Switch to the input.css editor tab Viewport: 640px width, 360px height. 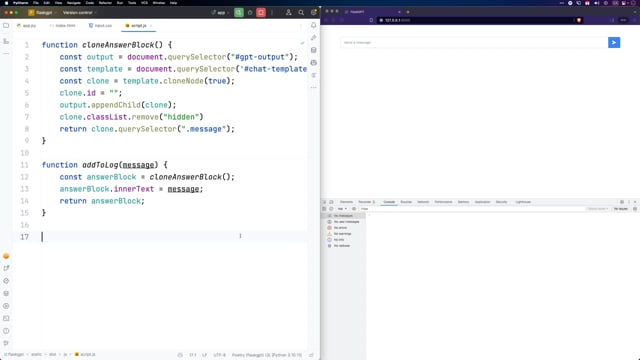tap(100, 25)
